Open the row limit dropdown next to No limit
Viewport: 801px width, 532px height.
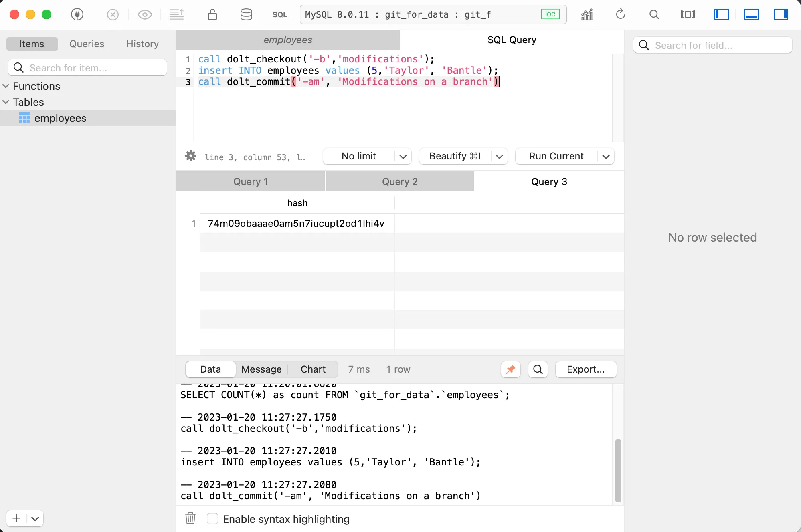click(403, 156)
